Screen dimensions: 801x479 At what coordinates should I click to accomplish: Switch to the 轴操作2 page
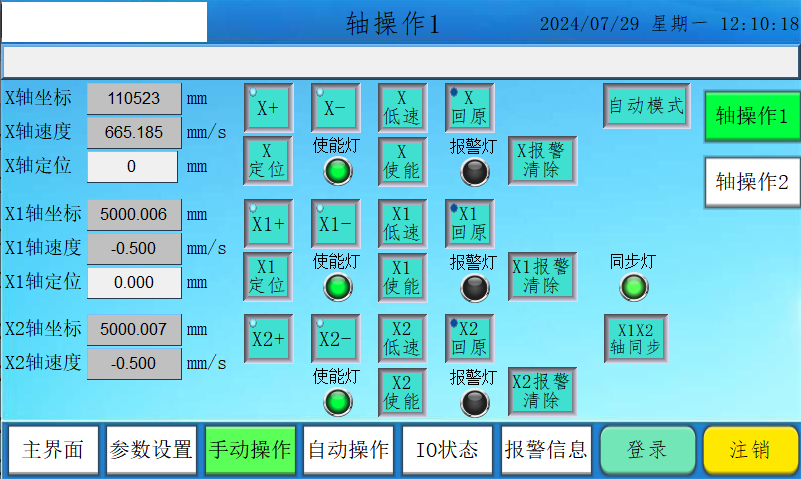[x=752, y=182]
